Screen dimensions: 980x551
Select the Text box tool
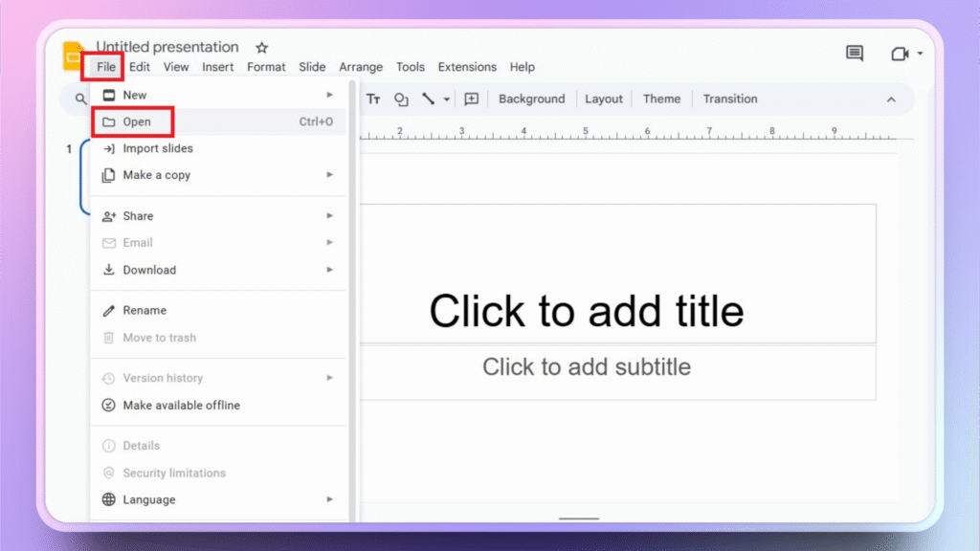point(373,99)
